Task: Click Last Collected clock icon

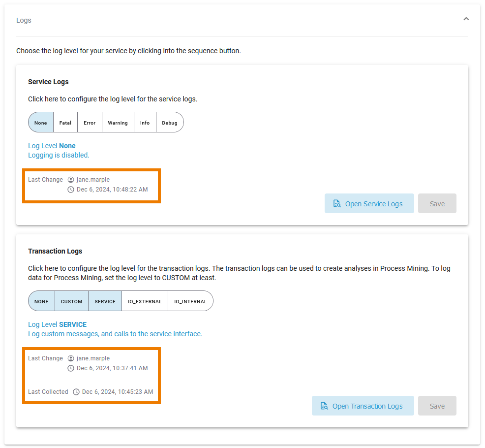Action: (76, 392)
